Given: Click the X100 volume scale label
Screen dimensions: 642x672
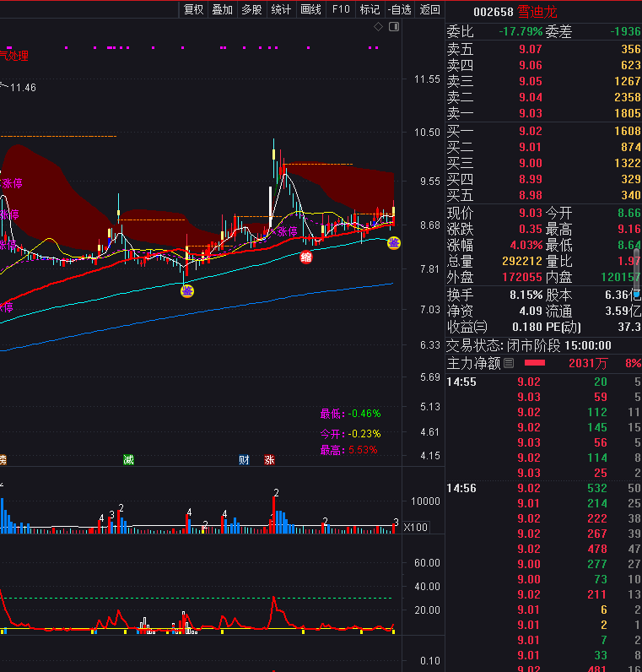Looking at the screenshot, I should [x=415, y=528].
